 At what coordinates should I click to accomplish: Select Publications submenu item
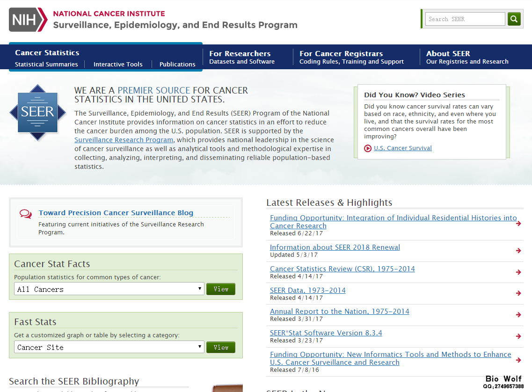click(x=177, y=64)
